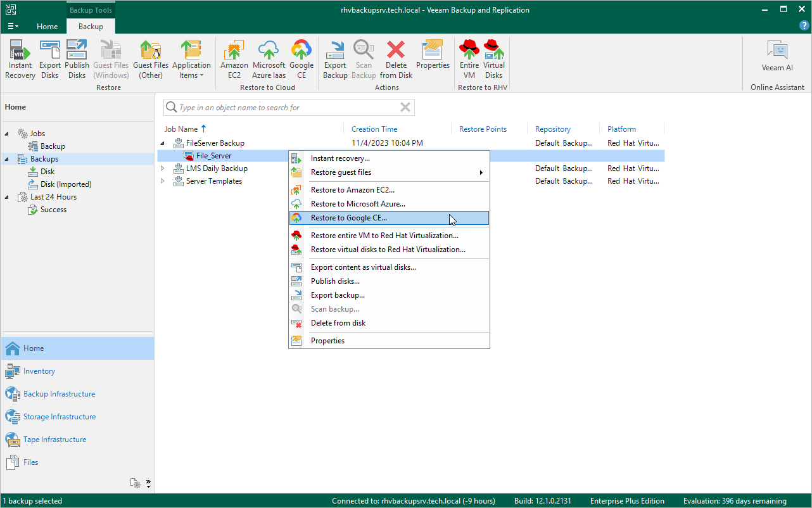The image size is (812, 508).
Task: Switch to the Home ribbon tab
Action: [48, 27]
